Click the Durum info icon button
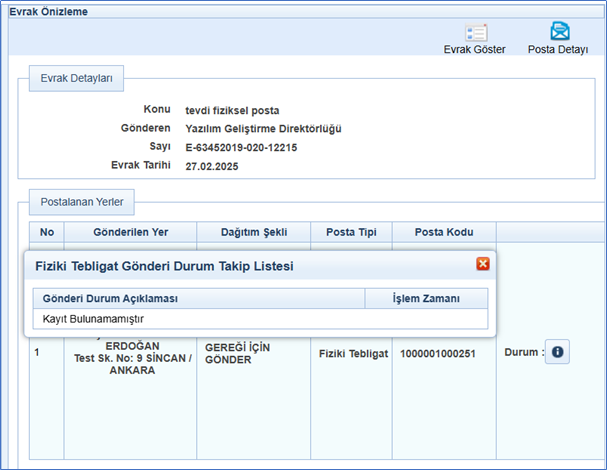 pyautogui.click(x=557, y=353)
